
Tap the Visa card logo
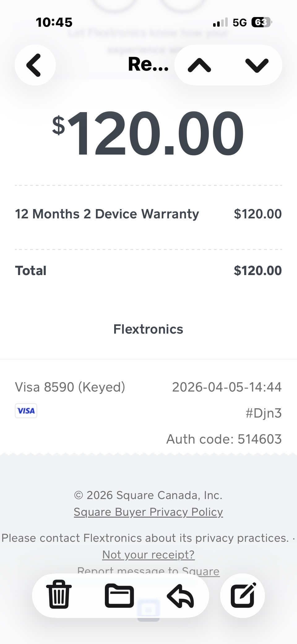[x=26, y=411]
